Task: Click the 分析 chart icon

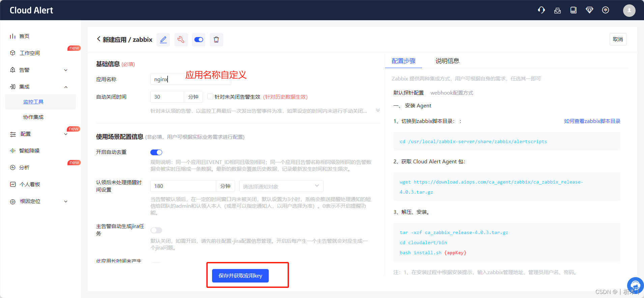Action: point(13,167)
